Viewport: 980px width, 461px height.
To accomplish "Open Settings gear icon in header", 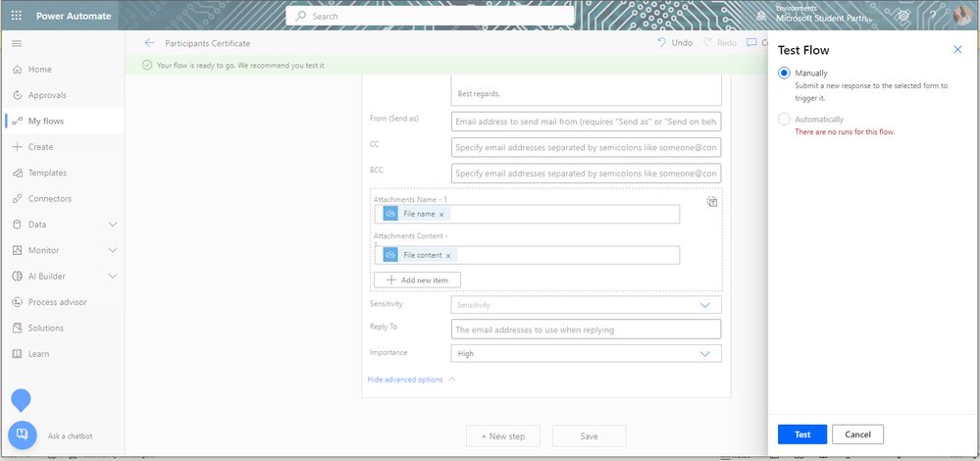I will (x=903, y=16).
